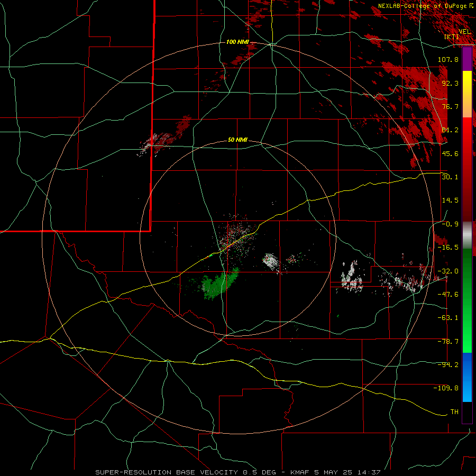Viewport: 476px width, 476px height.
Task: Select the 45.6 legend value
Action: tap(450, 153)
